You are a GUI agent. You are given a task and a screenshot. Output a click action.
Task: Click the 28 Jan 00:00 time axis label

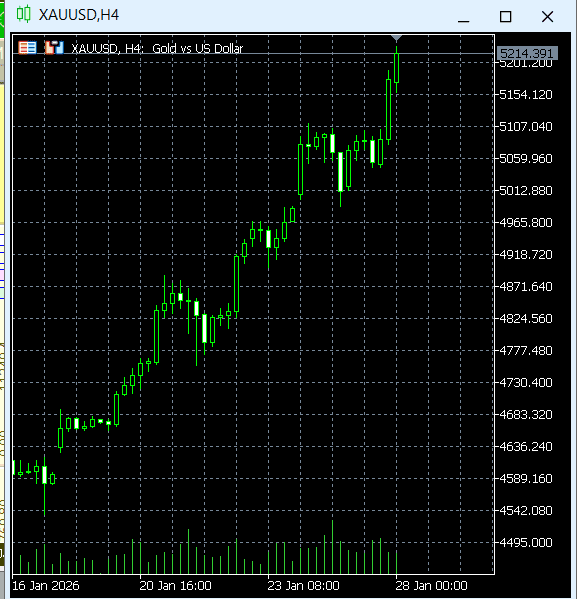click(431, 586)
